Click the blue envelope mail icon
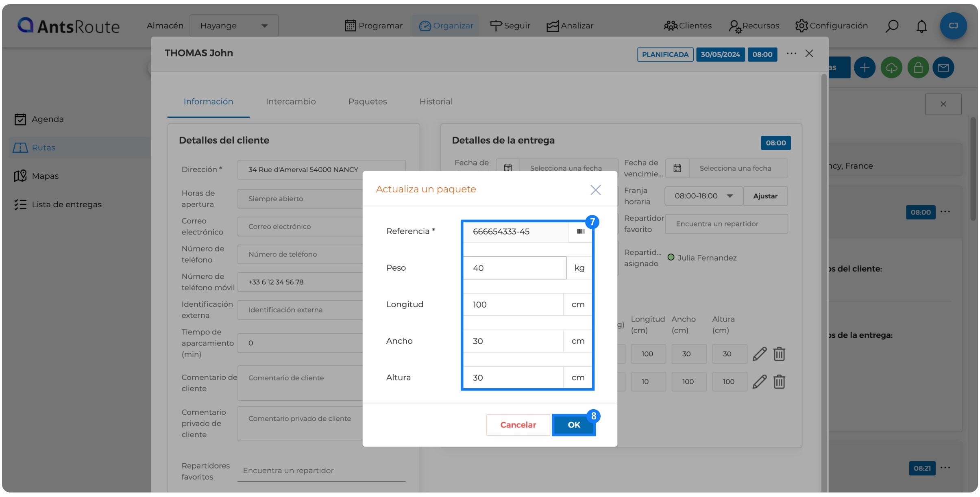 coord(943,67)
